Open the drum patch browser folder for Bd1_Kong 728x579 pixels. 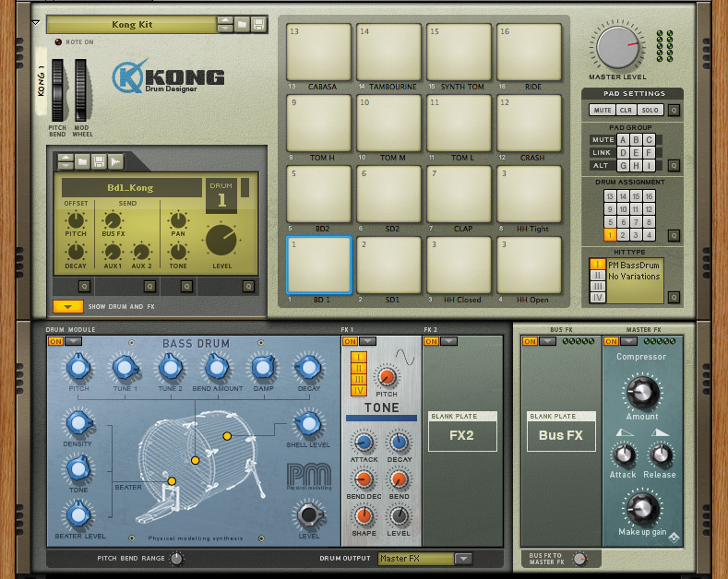tap(82, 161)
